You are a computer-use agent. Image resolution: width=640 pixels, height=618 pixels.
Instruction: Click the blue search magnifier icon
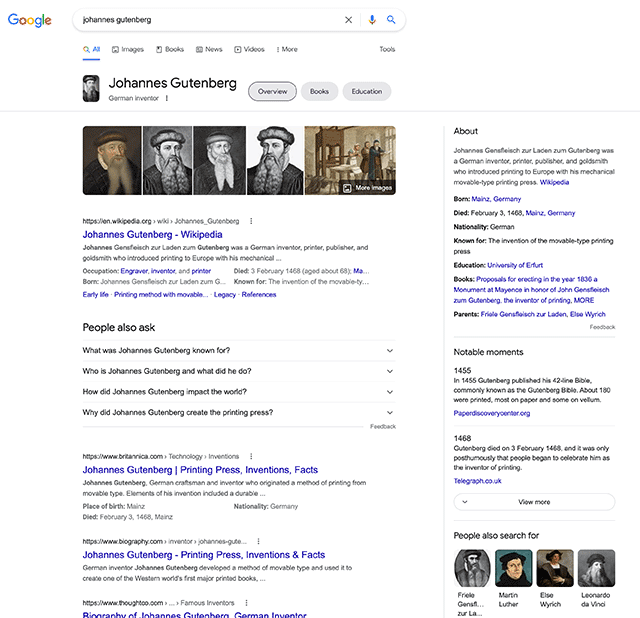(392, 20)
